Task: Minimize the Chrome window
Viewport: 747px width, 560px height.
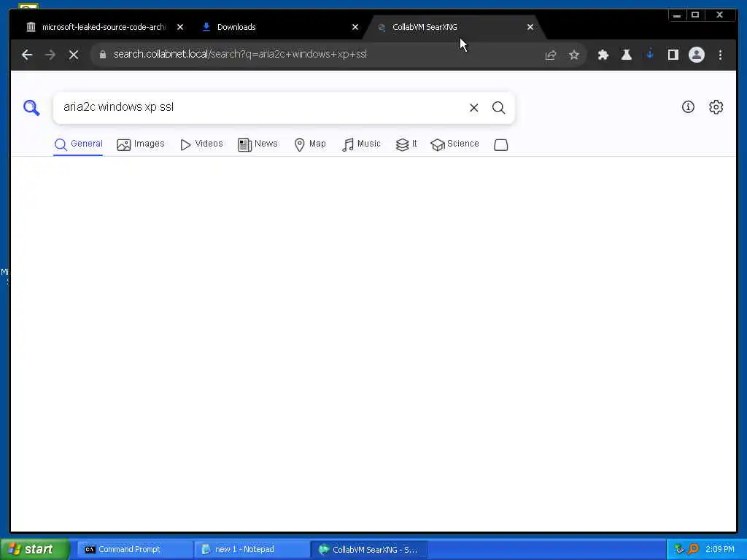Action: pyautogui.click(x=676, y=15)
